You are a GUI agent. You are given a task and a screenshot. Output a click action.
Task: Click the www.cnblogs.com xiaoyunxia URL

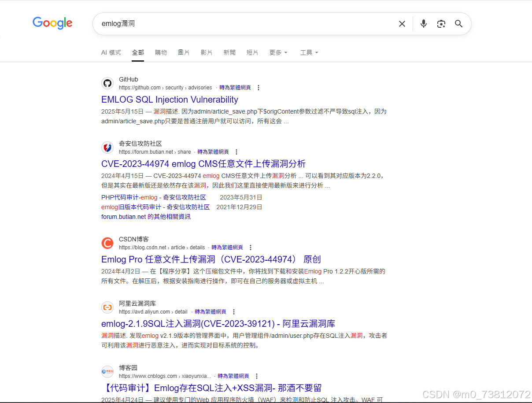click(x=165, y=376)
